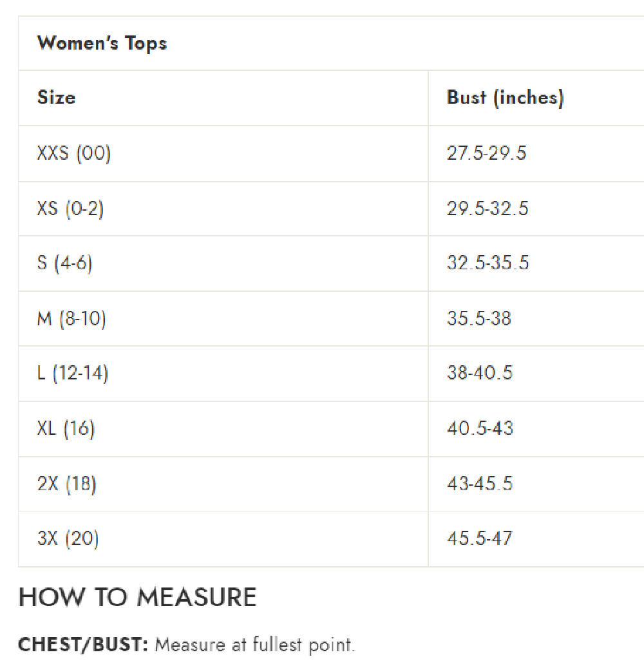Click the 27.5-29.5 bust measurement
This screenshot has height=668, width=644.
click(486, 153)
